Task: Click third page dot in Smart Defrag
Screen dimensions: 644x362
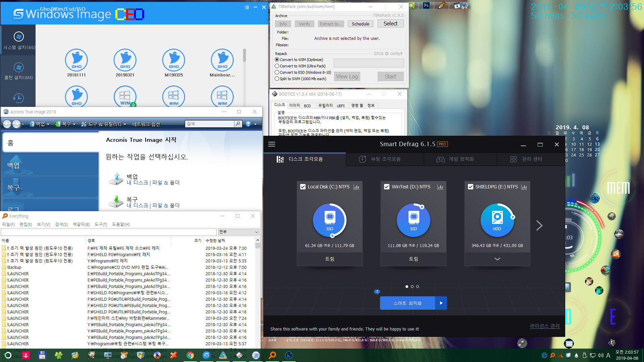Action: coord(418,287)
